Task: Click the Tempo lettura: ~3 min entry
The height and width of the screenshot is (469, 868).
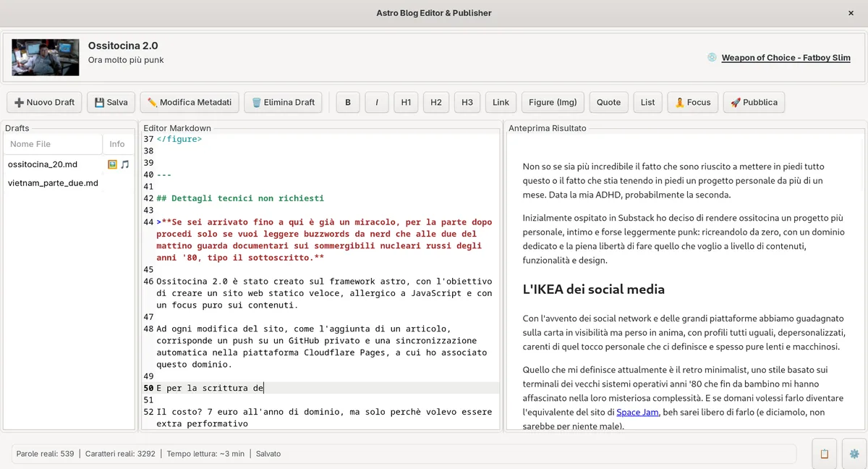Action: 205,454
